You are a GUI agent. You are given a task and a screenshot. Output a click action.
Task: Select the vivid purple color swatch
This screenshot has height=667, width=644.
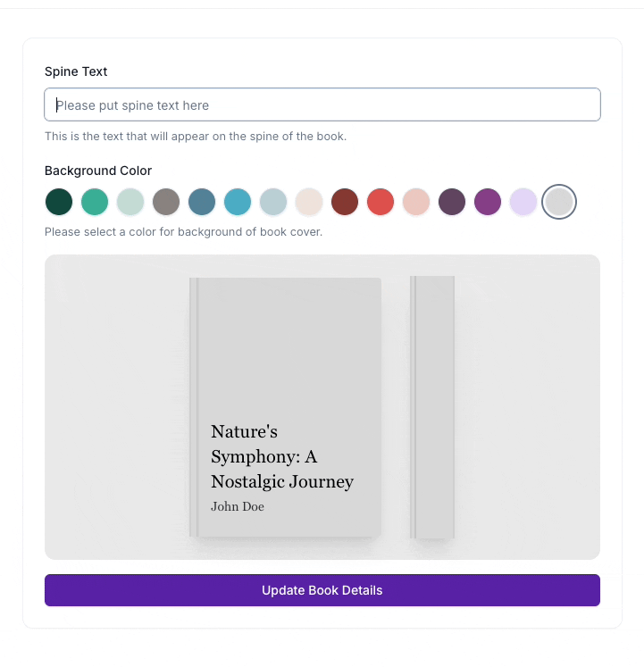488,202
